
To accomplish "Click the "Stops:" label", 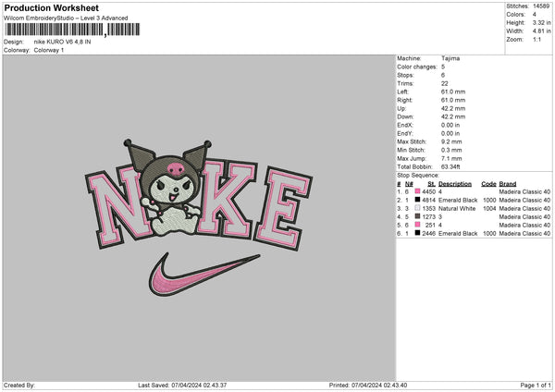I will [x=405, y=75].
